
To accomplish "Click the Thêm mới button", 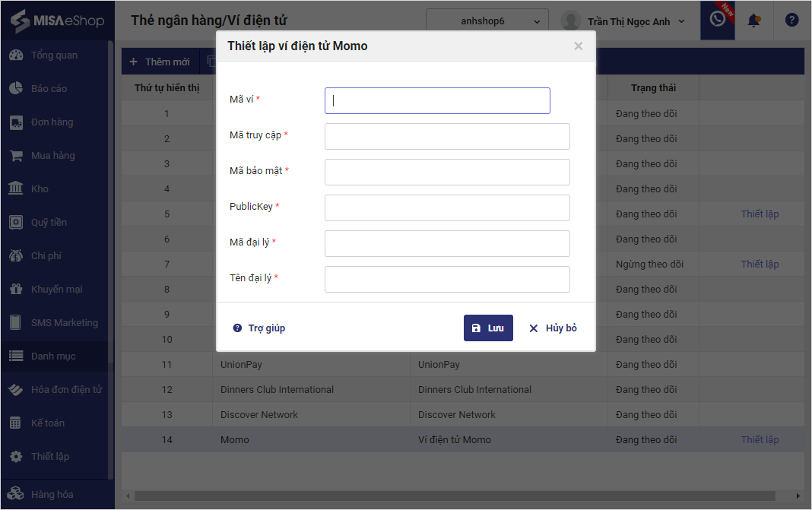I will [160, 62].
